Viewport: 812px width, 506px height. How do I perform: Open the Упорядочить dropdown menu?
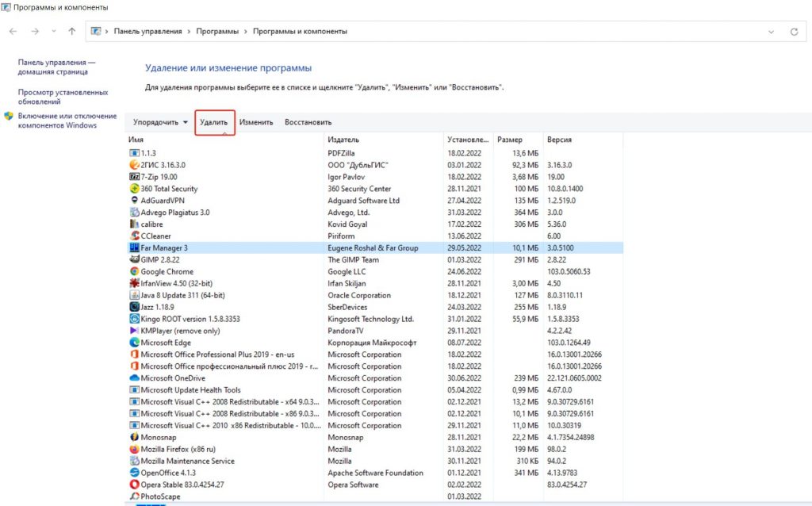pyautogui.click(x=160, y=122)
